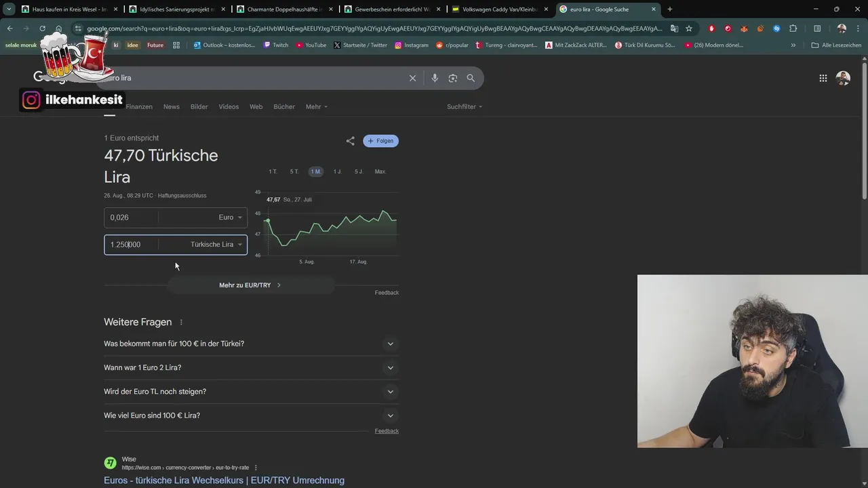Select the 1 J. chart range
Viewport: 868px width, 488px height.
(337, 171)
